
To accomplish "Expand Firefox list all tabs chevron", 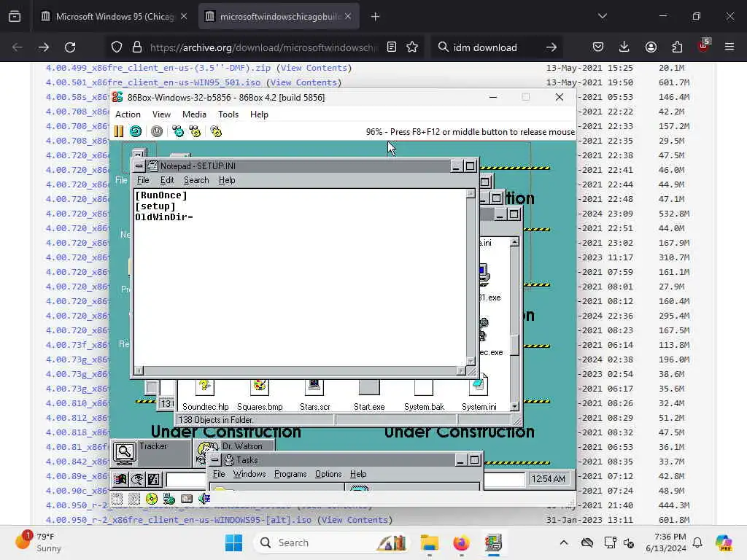I will point(602,16).
